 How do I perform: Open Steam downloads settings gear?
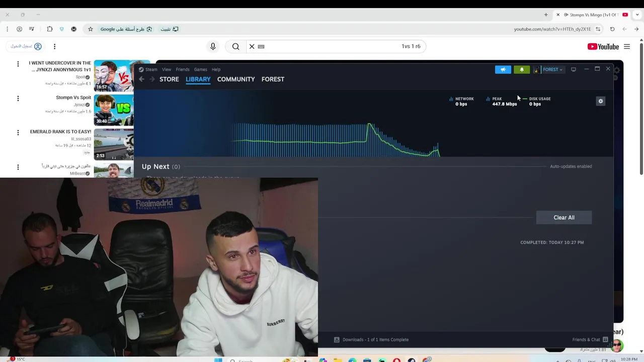(600, 101)
